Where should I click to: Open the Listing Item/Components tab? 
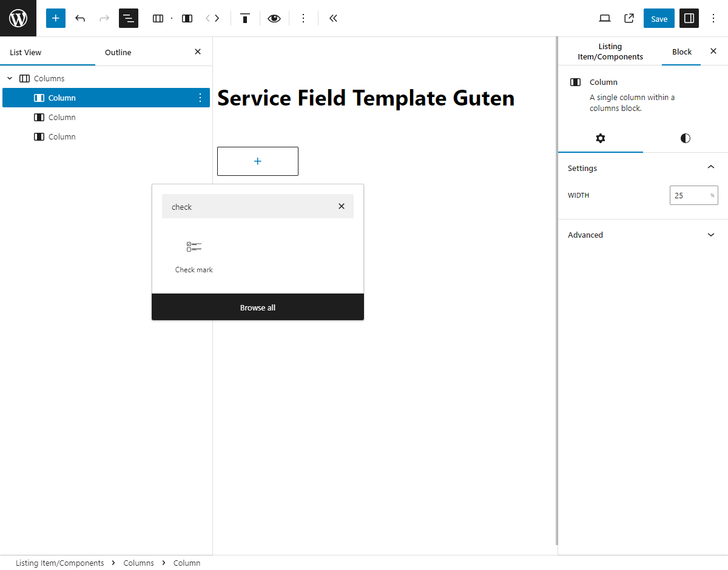pyautogui.click(x=610, y=51)
